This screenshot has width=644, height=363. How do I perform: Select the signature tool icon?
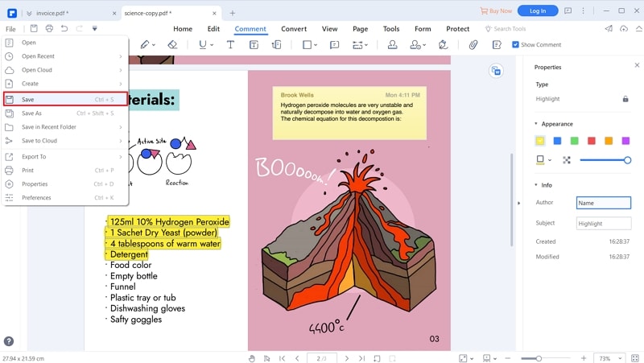(443, 45)
